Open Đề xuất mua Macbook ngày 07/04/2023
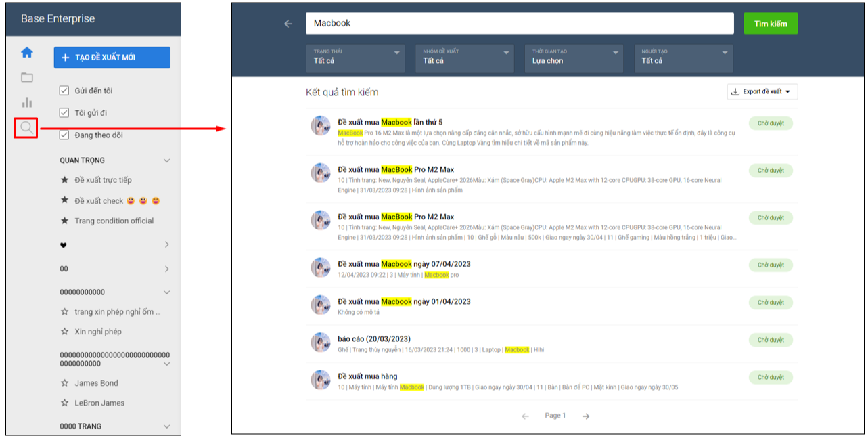 click(404, 264)
